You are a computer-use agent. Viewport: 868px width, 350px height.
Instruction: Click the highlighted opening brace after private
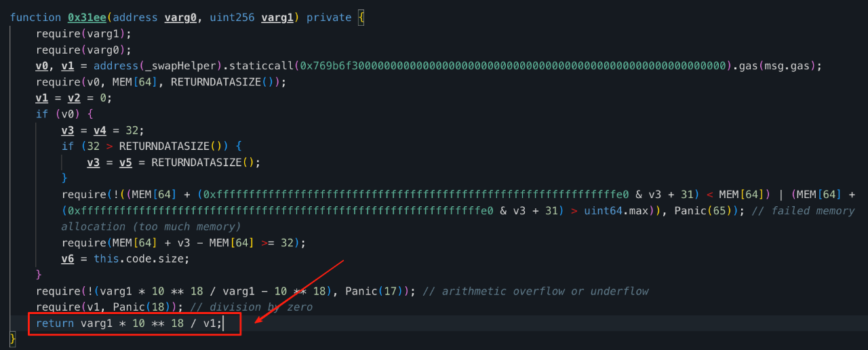(361, 18)
